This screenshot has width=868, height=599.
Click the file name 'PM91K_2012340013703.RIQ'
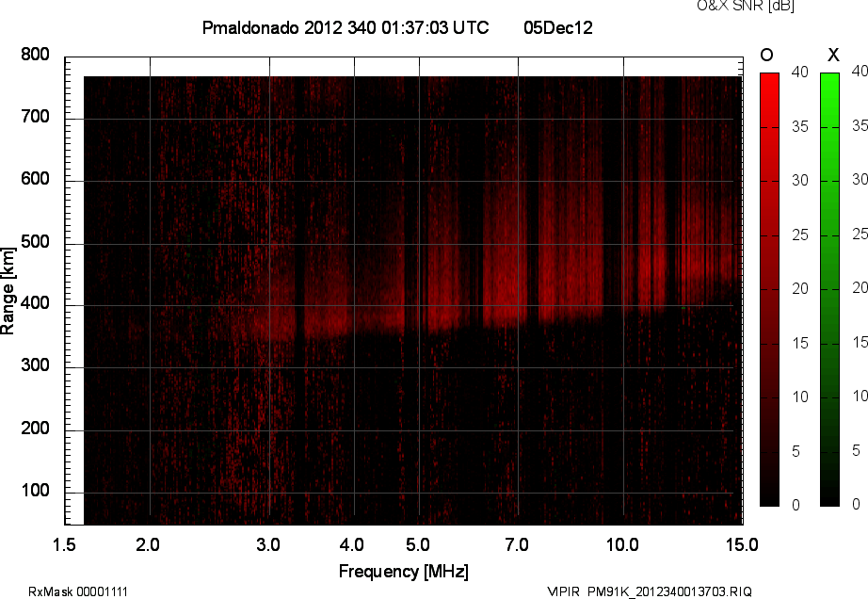[669, 591]
